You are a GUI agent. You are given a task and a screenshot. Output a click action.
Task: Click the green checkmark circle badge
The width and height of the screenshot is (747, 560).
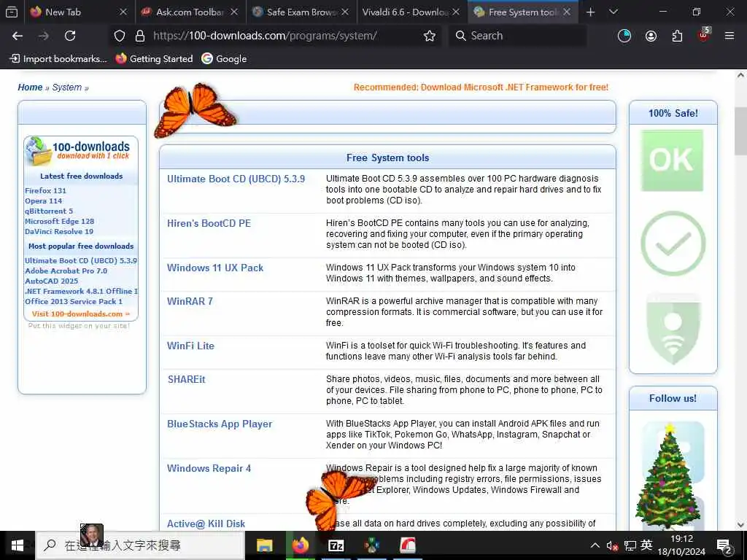(x=673, y=244)
